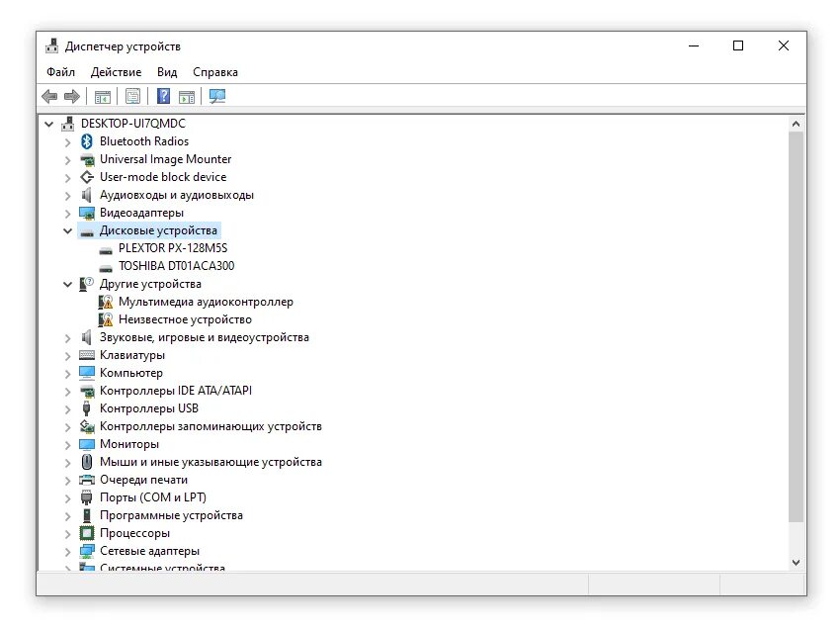The image size is (840, 630).
Task: Click the Сетевые адаптеры network icon
Action: [87, 551]
